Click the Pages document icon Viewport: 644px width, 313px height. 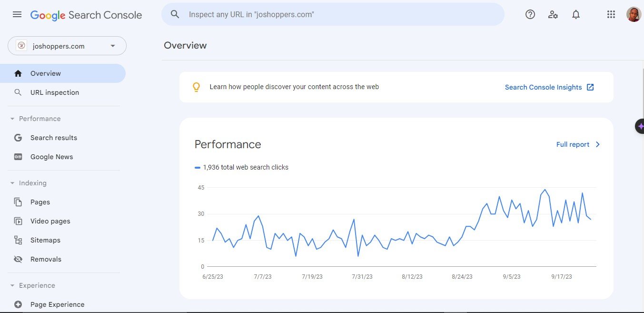point(18,202)
